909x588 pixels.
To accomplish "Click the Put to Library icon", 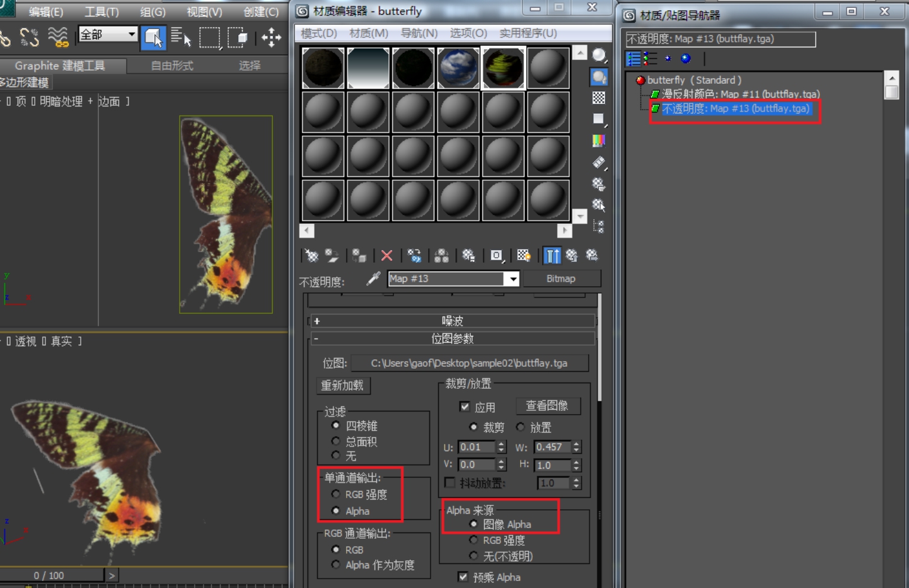I will click(x=468, y=255).
